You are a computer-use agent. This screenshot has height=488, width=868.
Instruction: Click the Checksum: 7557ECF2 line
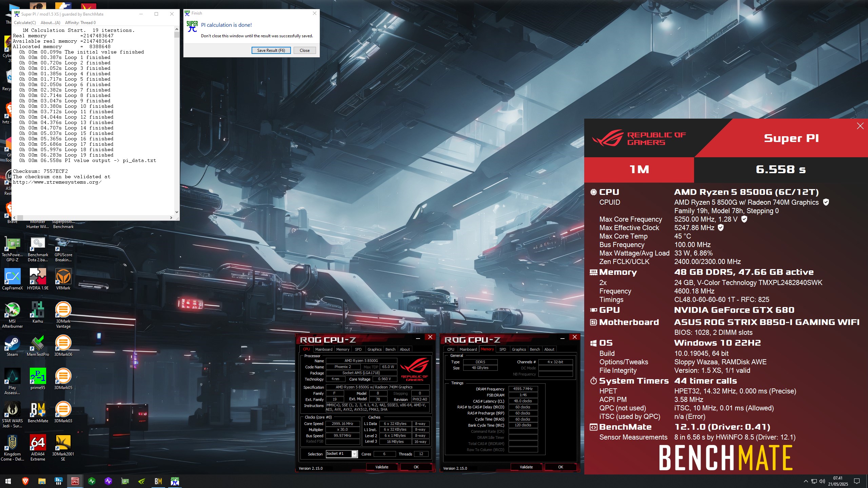40,171
